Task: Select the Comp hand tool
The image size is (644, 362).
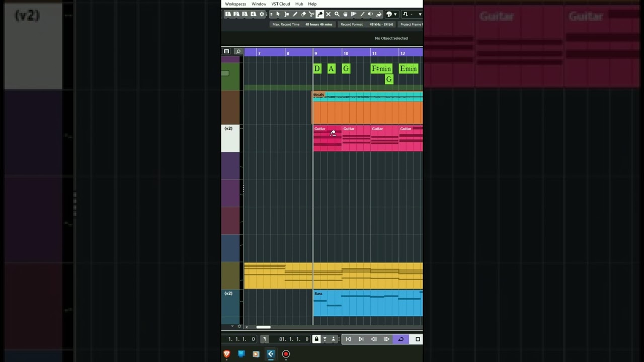Action: click(345, 14)
